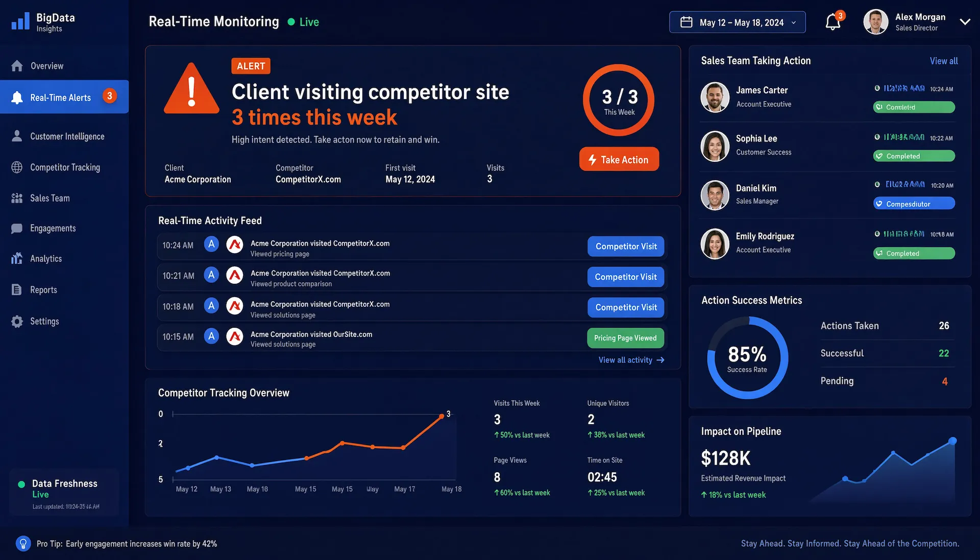Click the Live indicator beside title
This screenshot has width=980, height=560.
click(303, 22)
